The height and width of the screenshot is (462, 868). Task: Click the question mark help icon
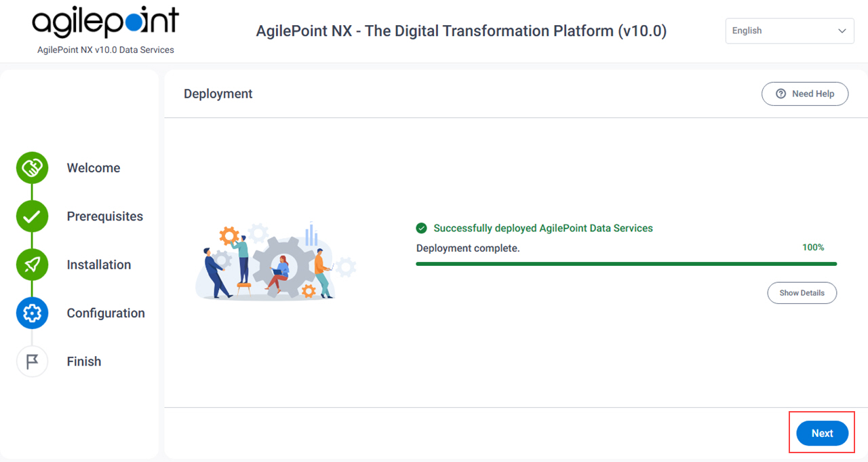[781, 94]
